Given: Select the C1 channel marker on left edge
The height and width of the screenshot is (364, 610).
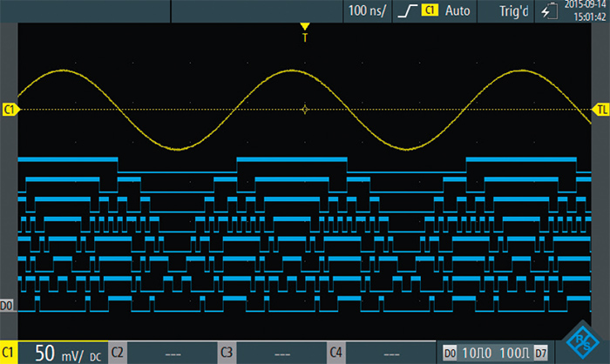Looking at the screenshot, I should pos(10,110).
